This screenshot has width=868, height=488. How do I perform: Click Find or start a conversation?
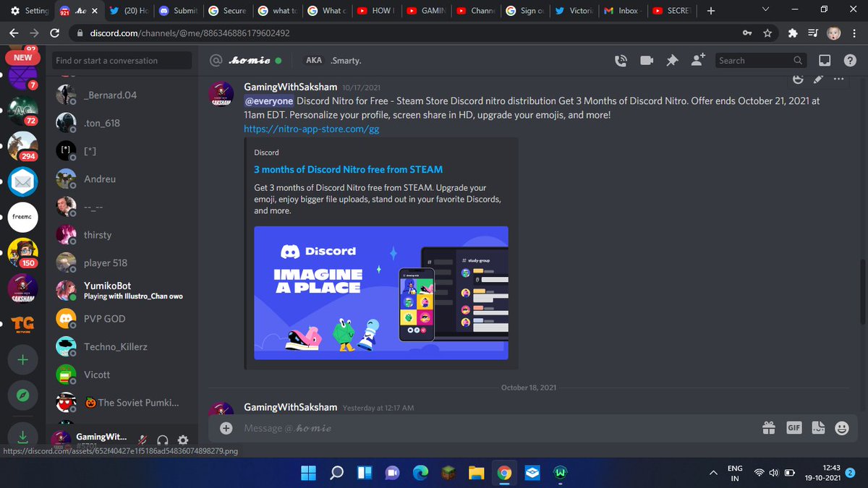122,61
